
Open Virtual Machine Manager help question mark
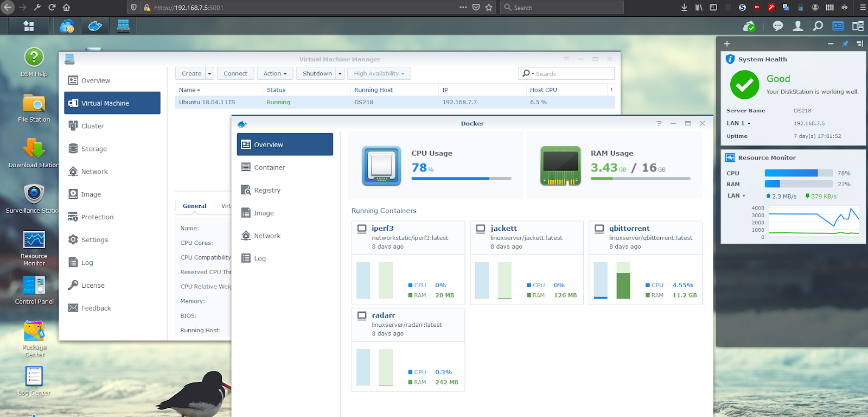pos(566,59)
